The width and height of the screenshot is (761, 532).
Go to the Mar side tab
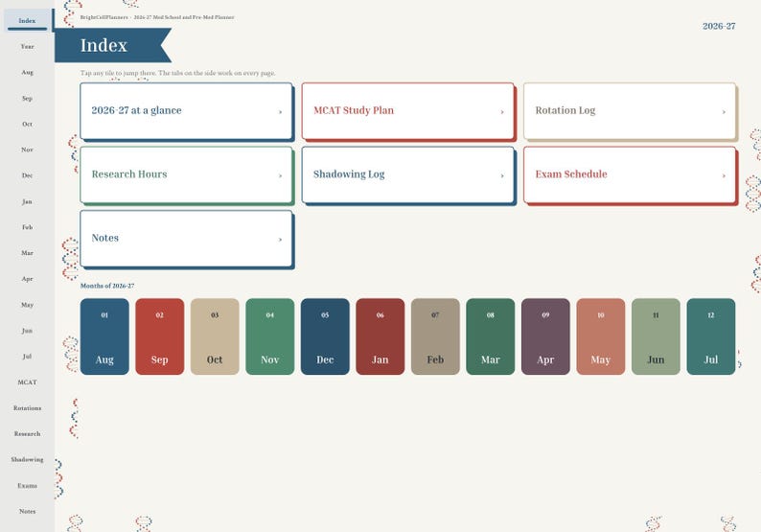(27, 253)
